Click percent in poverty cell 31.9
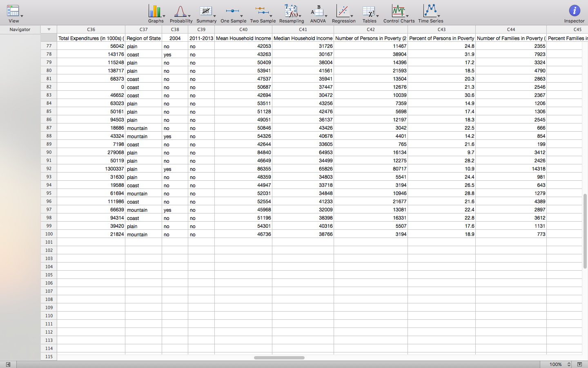The width and height of the screenshot is (588, 368). pos(442,54)
